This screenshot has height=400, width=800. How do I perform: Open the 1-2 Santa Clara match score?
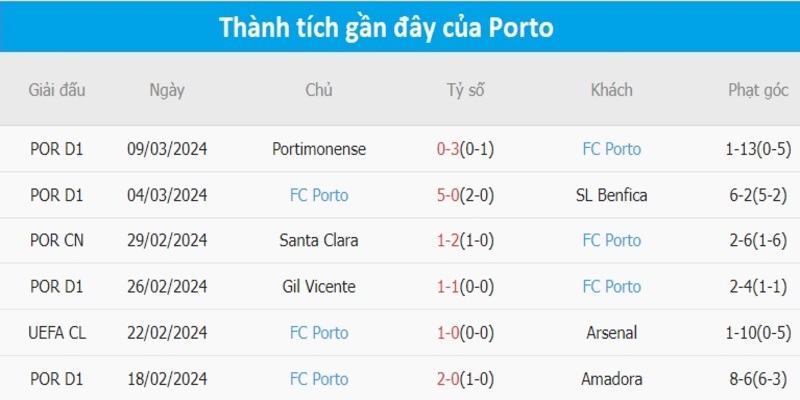[x=449, y=241]
